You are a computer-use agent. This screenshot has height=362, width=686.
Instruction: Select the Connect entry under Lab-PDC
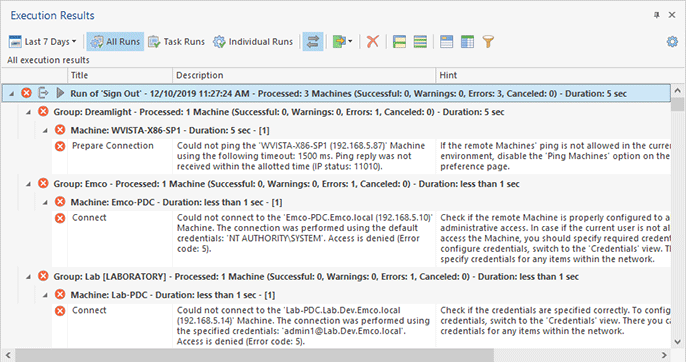[x=89, y=310]
